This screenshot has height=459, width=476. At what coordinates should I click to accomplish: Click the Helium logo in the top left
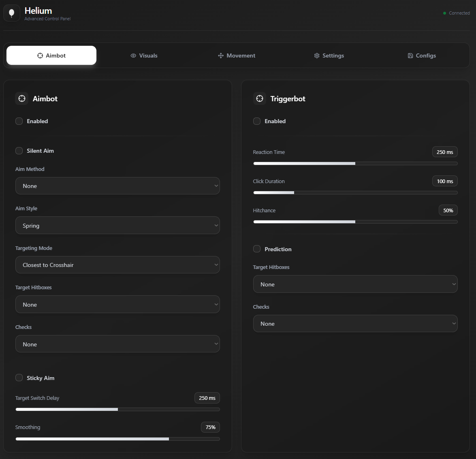click(x=11, y=13)
